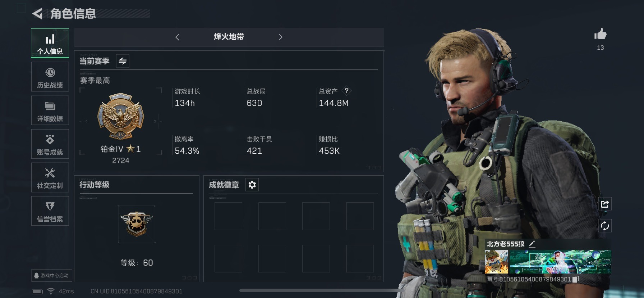
Task: Click the 游戏中心启动 button
Action: (52, 275)
